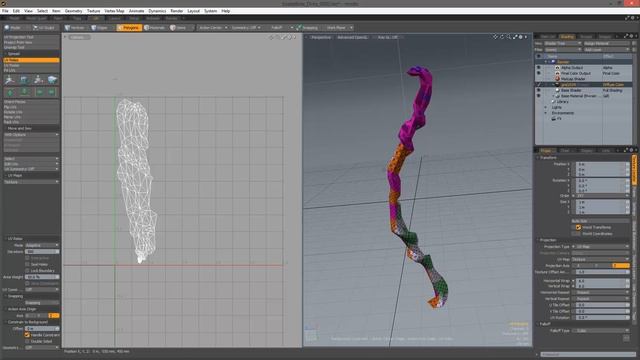
Task: Open the 3D Sculpt toolbar button
Action: click(44, 28)
